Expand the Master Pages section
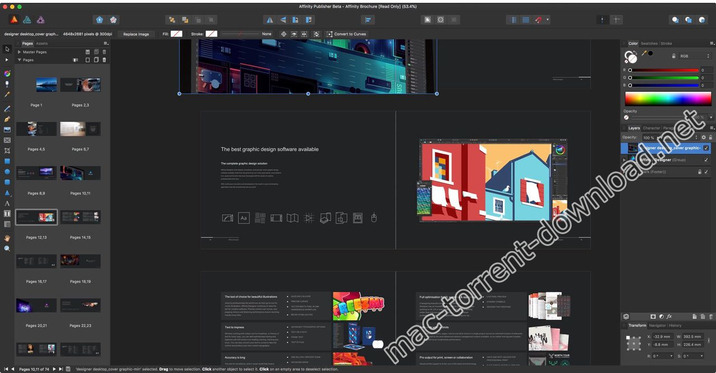 [19, 52]
